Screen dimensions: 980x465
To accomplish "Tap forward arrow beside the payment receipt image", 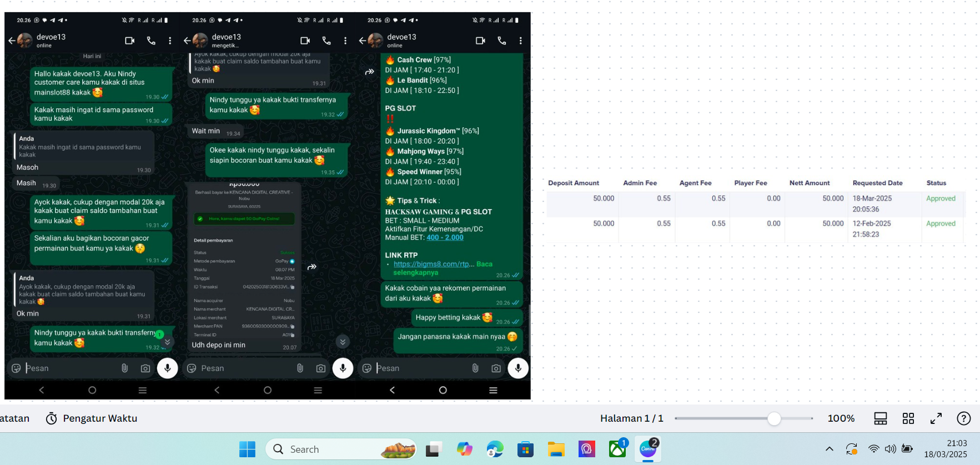I will click(312, 267).
